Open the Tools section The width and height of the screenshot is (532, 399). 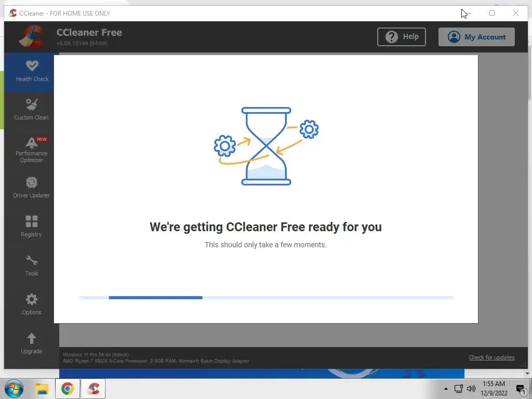coord(31,265)
